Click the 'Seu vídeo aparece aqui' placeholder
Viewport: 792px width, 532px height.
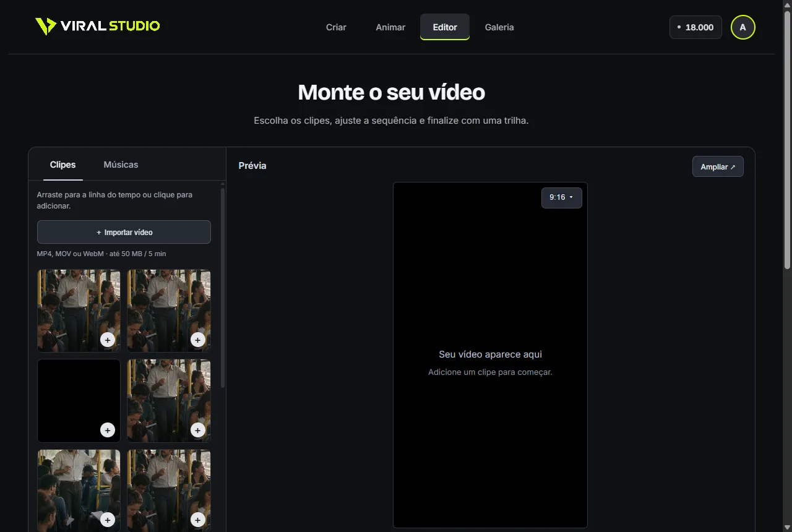pyautogui.click(x=490, y=354)
